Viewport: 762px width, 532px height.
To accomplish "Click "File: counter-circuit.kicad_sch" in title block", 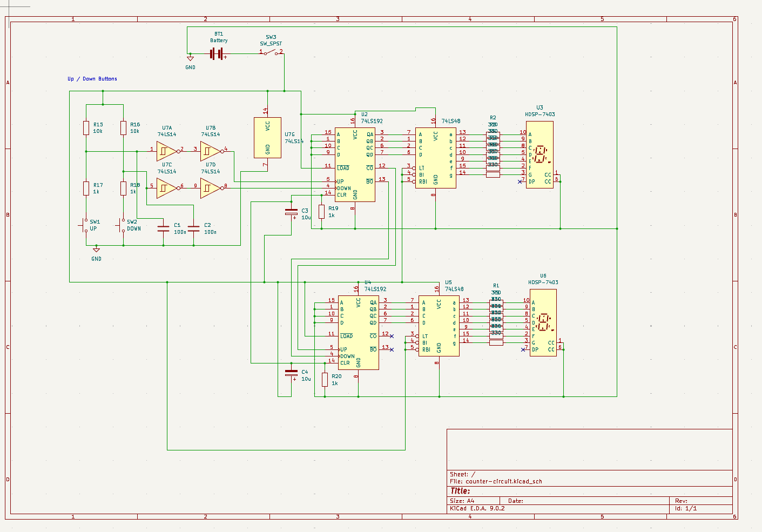I will pos(496,481).
